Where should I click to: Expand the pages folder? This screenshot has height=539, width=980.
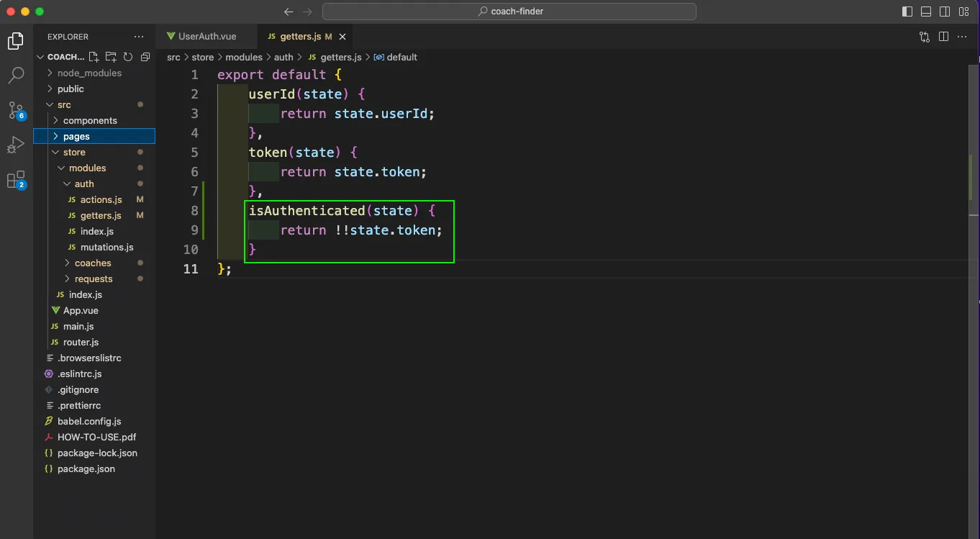(94, 136)
